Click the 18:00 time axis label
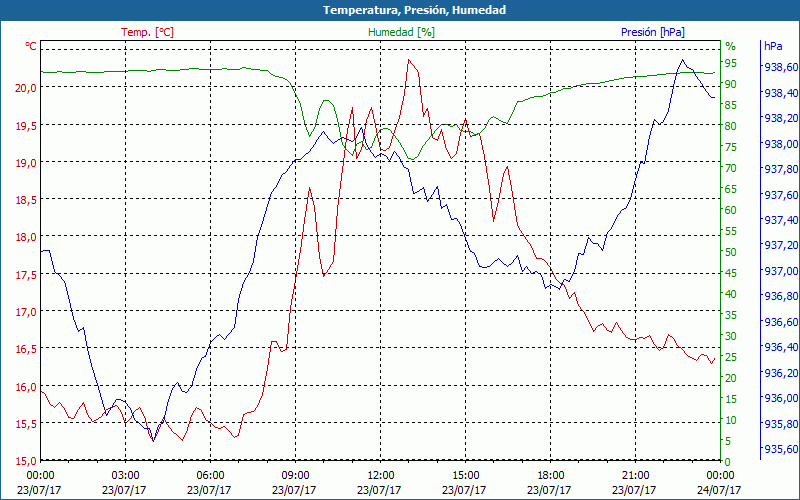This screenshot has height=500, width=800. coord(551,476)
